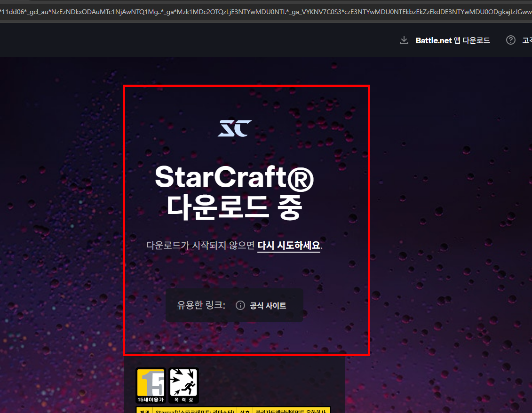Screen dimensions: 532x413
Task: Click the Battle.net 앱 다운로드 menu entry
Action: point(452,40)
